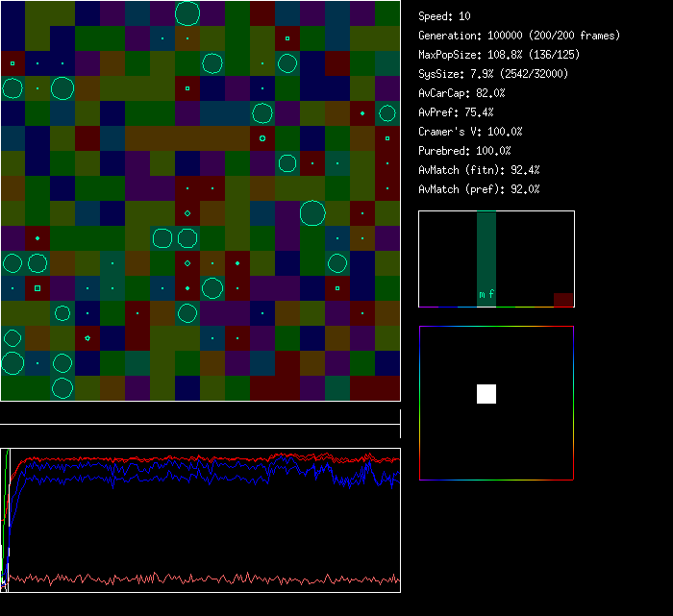Screen dimensions: 673x616
Task: Click the tiny ring marker below the mid-right circle
Action: coord(262,138)
